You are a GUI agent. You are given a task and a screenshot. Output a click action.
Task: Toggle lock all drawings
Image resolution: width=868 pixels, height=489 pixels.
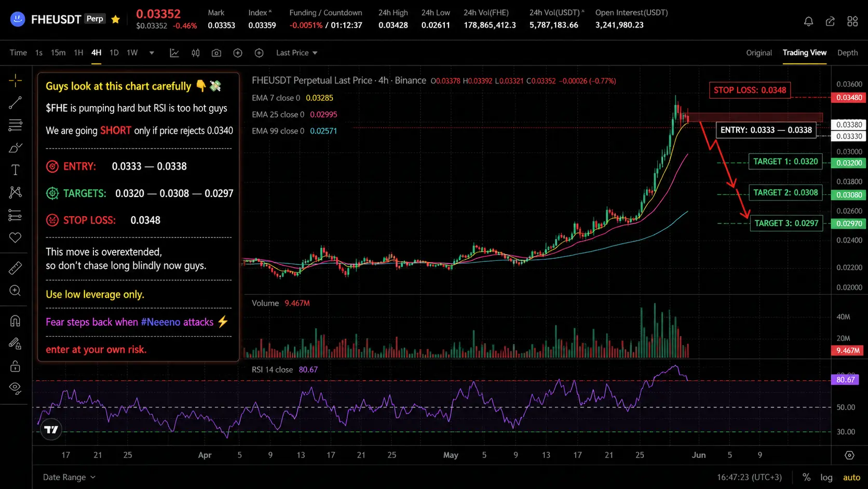tap(15, 366)
